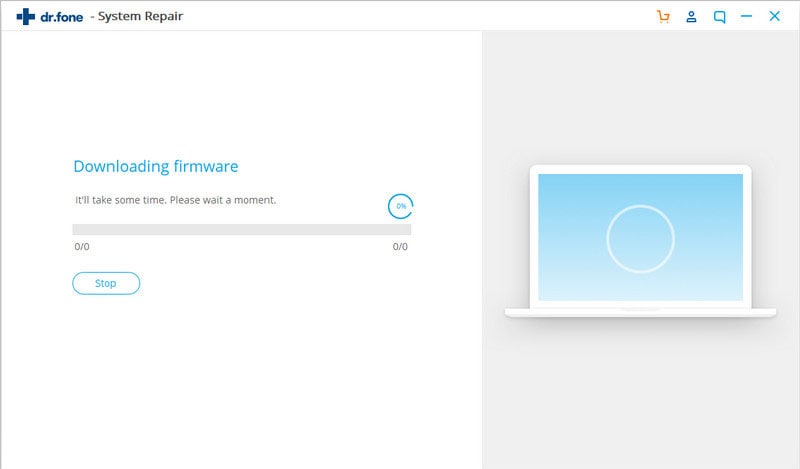The height and width of the screenshot is (469, 800).
Task: Open the feedback chat icon
Action: 719,17
